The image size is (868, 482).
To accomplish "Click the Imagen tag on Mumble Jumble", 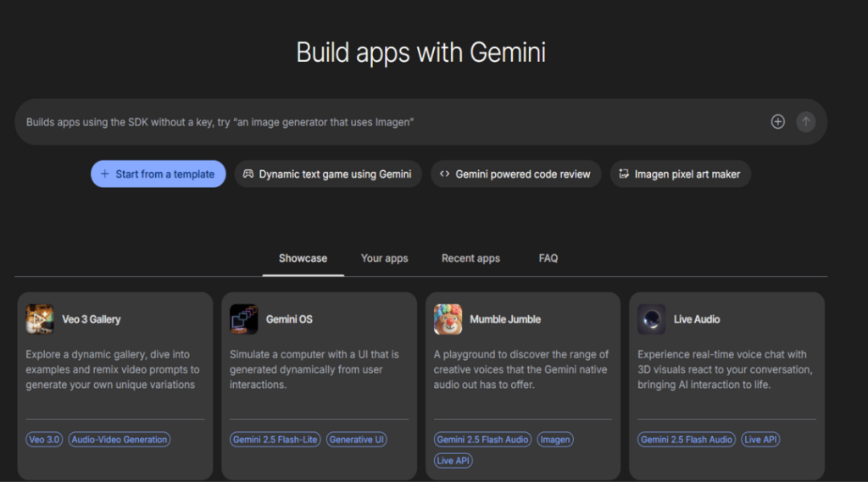I will pos(555,440).
